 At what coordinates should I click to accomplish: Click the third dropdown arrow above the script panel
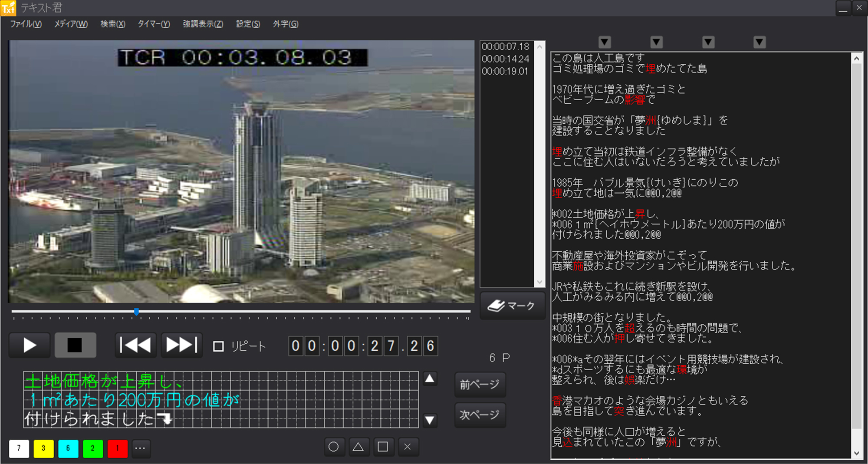tap(708, 42)
